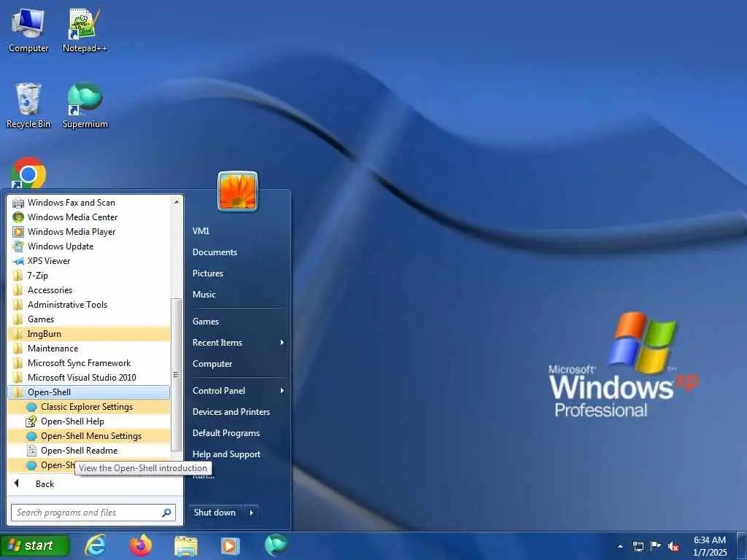Open Windows Fax and Scan
The image size is (747, 560).
[x=89, y=203]
